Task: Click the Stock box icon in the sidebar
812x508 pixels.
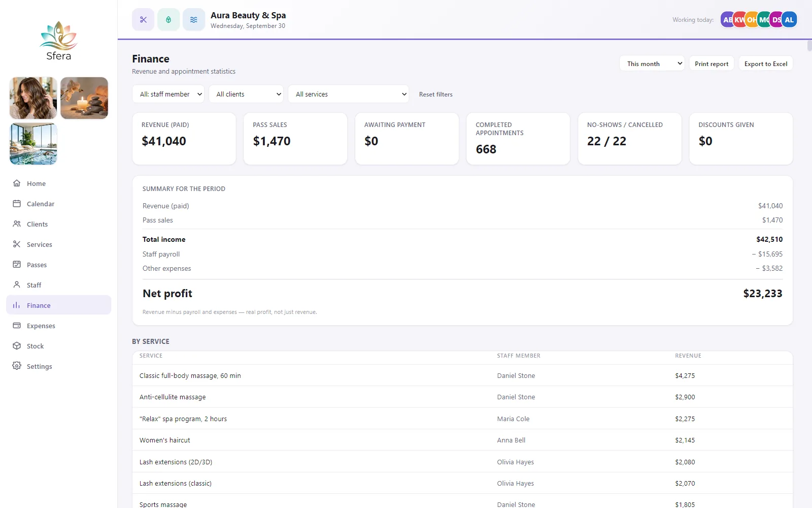Action: coord(17,346)
